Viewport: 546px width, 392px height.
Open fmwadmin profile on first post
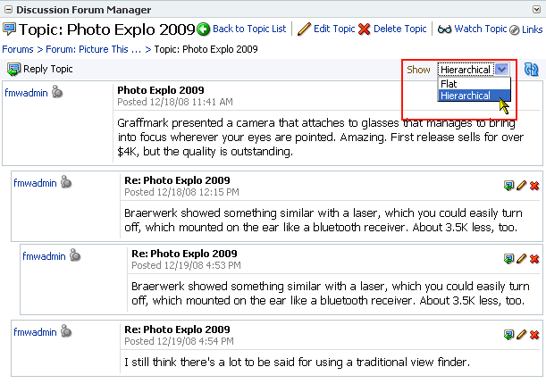coord(26,93)
